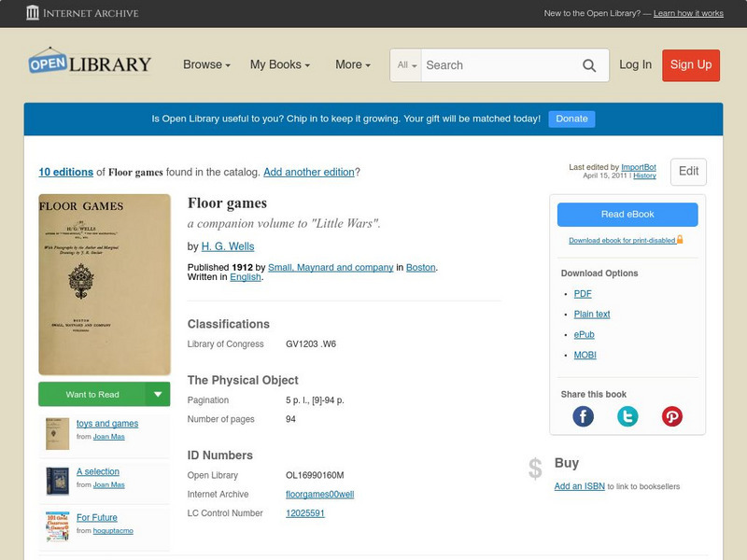
Task: Expand the 'All' search filter dropdown
Action: (x=407, y=65)
